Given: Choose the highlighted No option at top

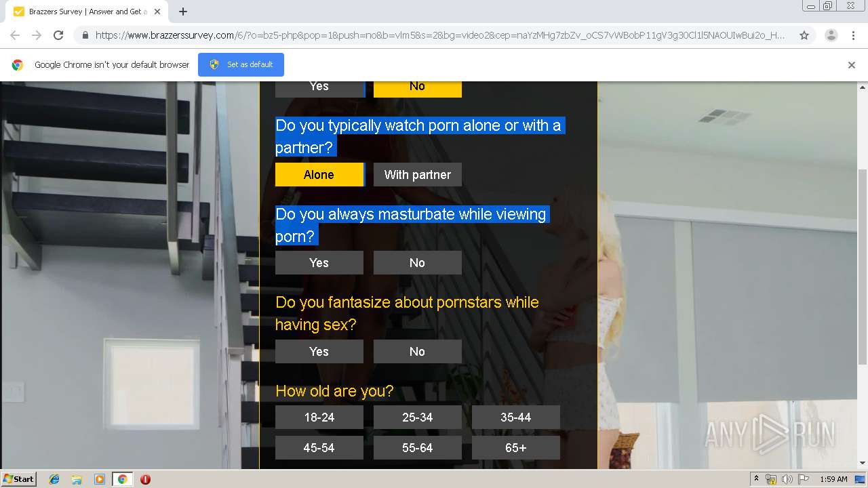Looking at the screenshot, I should click(417, 89).
